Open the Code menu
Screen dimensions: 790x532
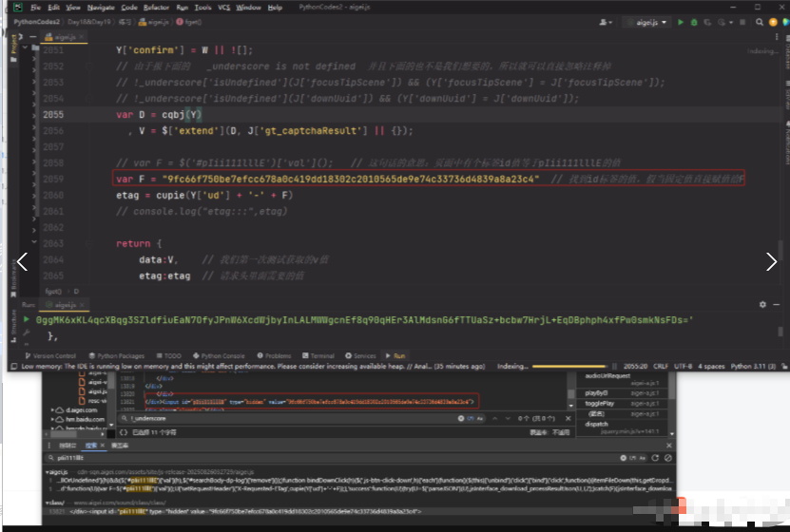129,8
